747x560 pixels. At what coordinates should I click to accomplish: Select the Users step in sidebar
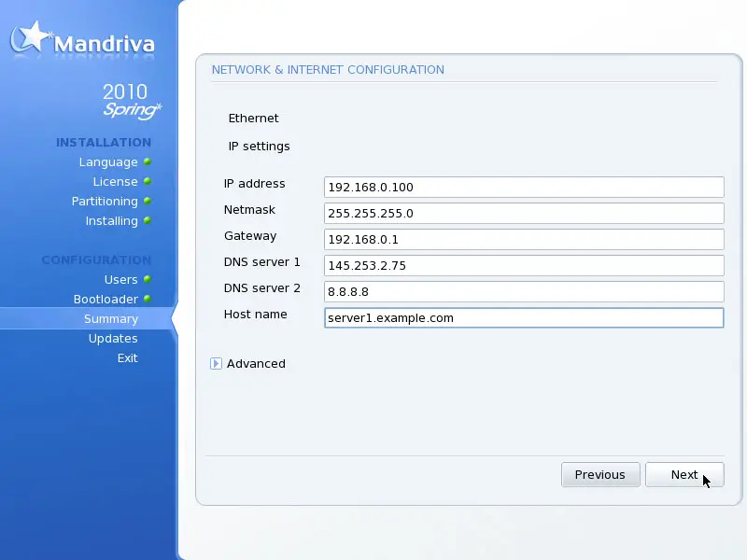121,279
